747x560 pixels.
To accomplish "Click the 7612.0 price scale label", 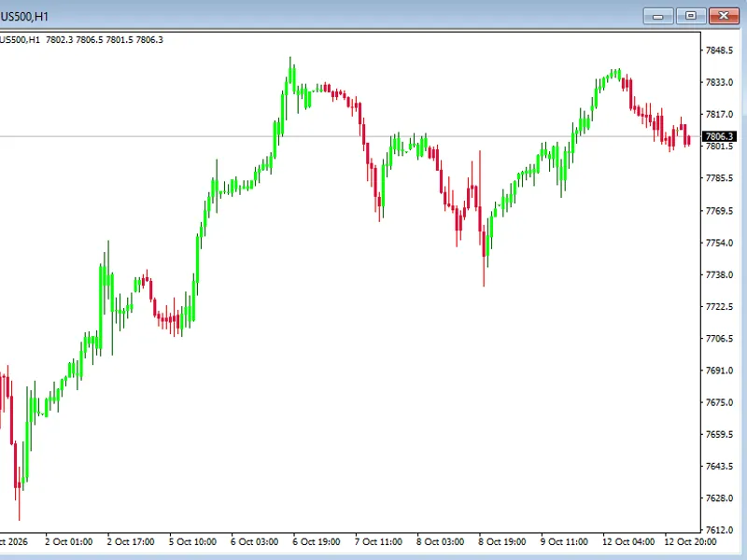I will click(x=719, y=530).
